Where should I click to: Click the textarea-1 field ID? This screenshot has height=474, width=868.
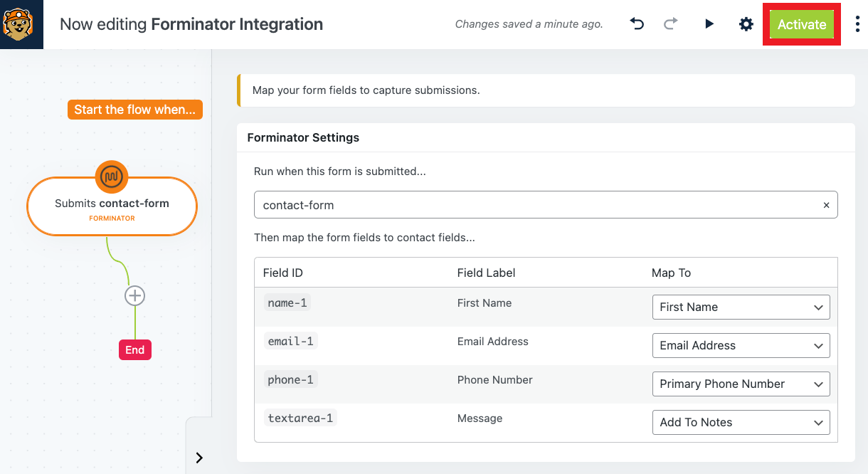click(300, 418)
